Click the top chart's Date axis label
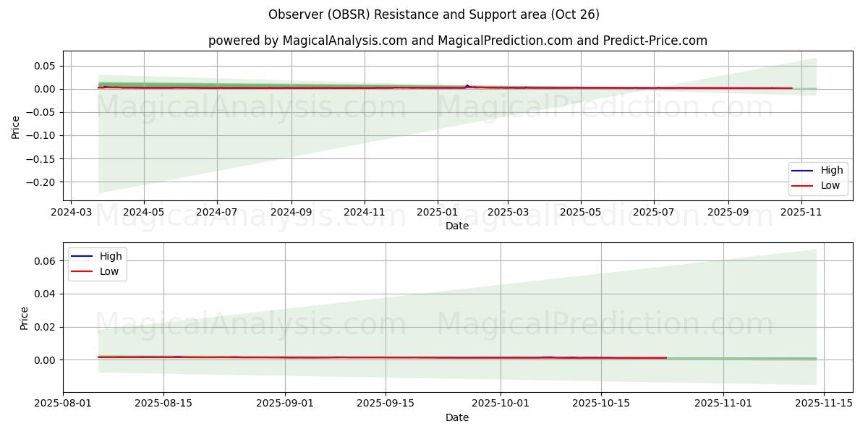Viewport: 868px width, 434px height. [x=457, y=226]
